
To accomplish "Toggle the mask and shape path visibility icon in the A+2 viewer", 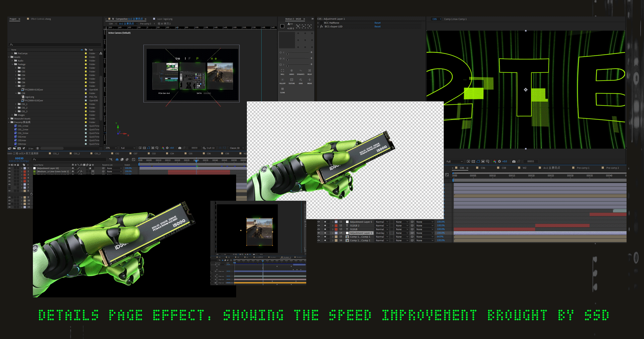I will [149, 148].
